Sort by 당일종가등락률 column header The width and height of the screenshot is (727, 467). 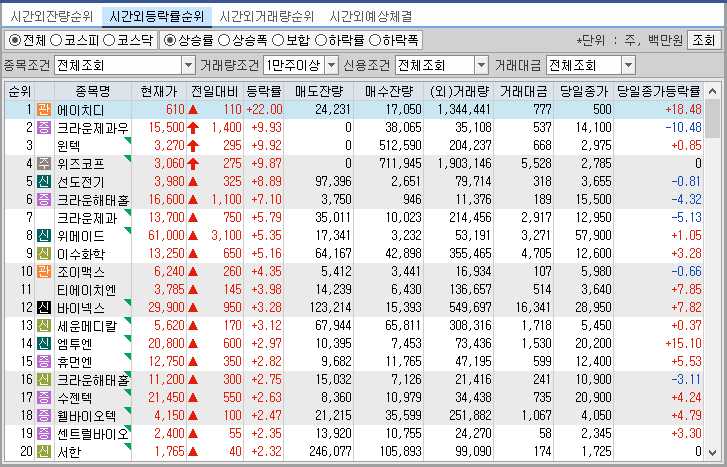point(658,92)
